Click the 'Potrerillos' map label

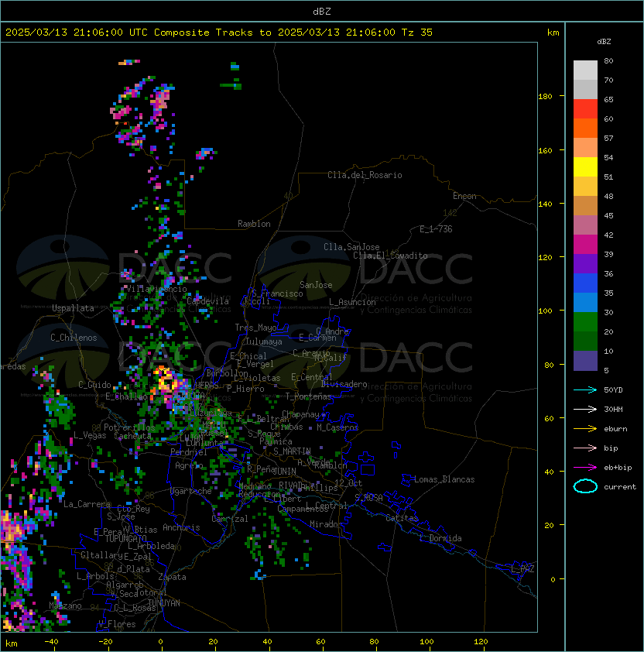[x=129, y=427]
